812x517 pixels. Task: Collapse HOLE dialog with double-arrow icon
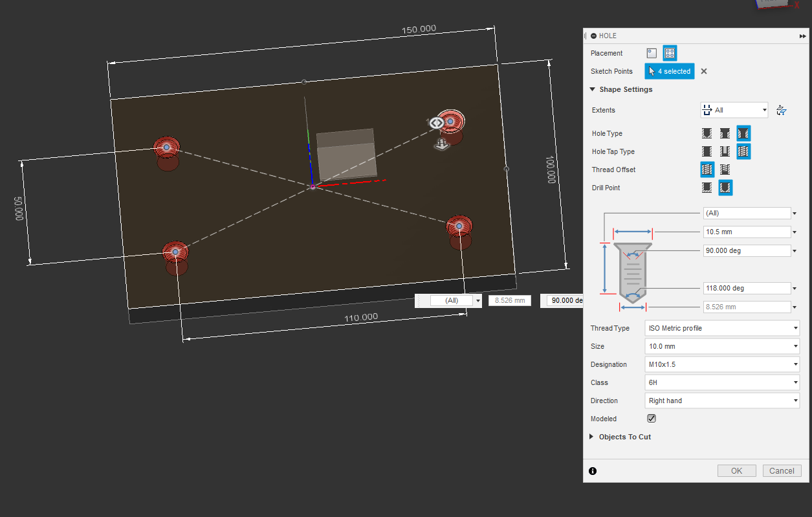coord(803,36)
